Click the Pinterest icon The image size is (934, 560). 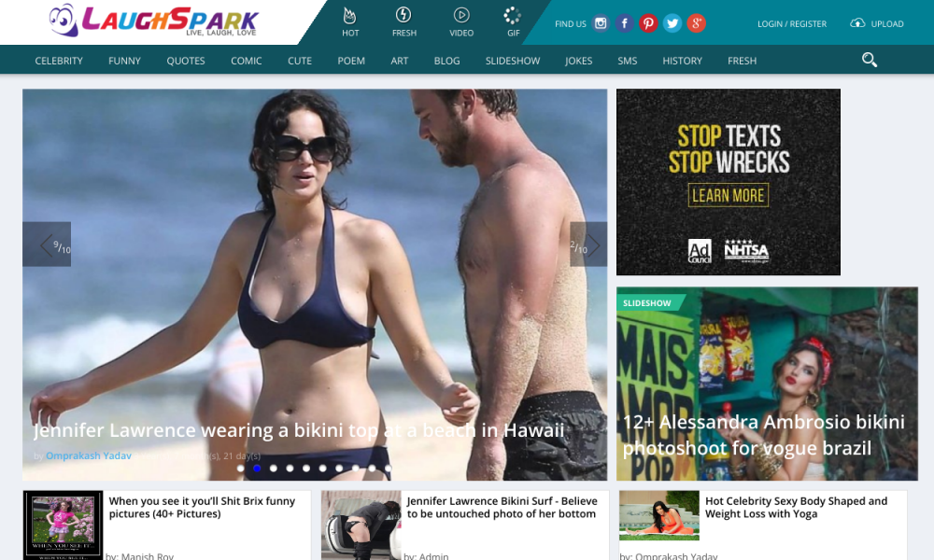click(x=648, y=24)
